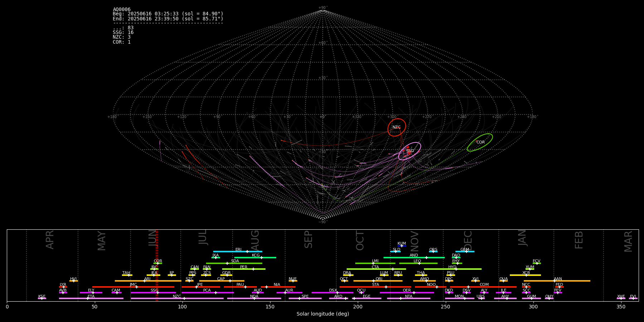Click the DEC month label
Viewport: 644px width, 322px height.
coord(468,240)
